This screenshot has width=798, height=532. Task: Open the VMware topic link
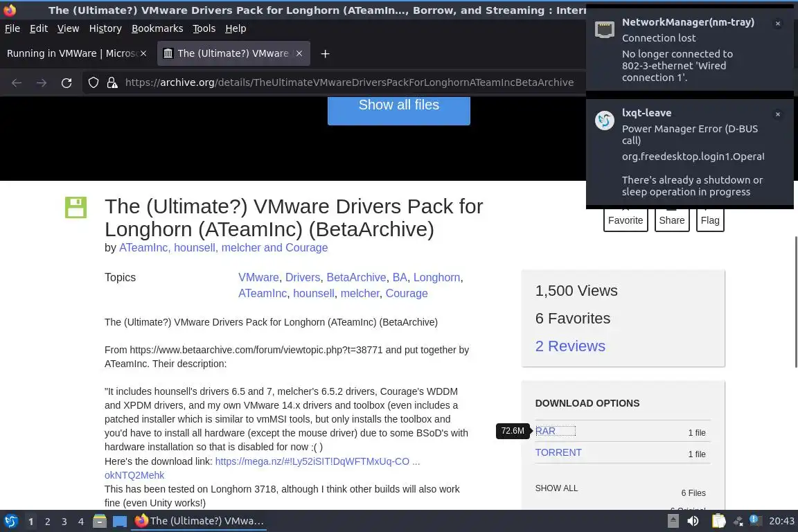[258, 278]
